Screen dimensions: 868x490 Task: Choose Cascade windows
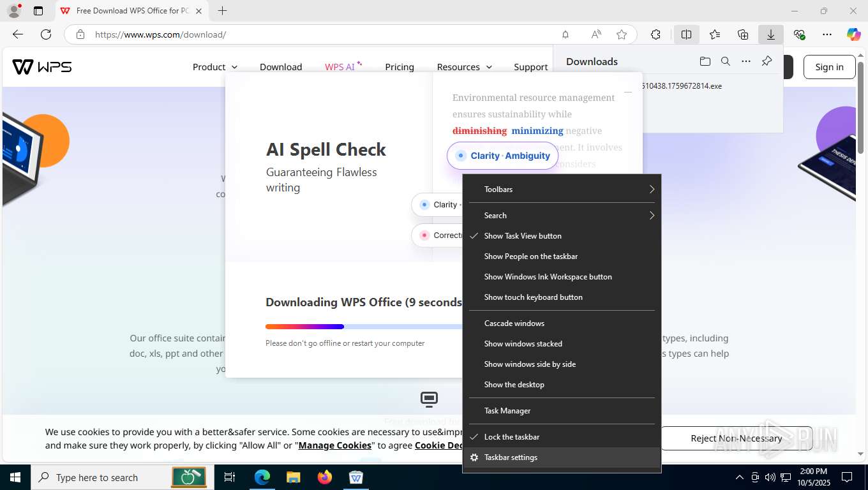[x=562, y=323]
